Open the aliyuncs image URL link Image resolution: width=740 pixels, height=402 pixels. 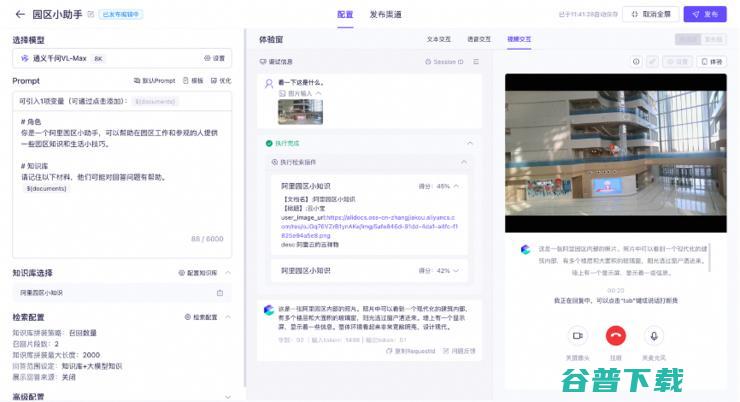coord(370,226)
